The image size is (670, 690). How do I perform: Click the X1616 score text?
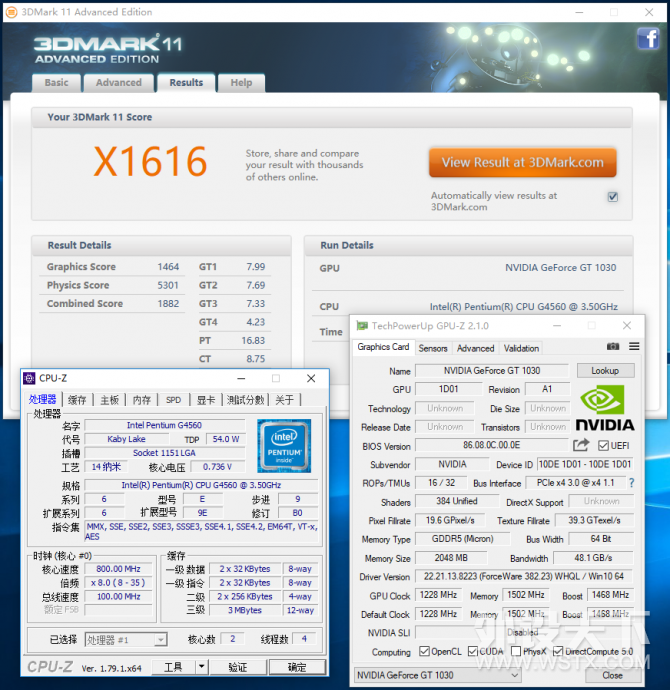point(150,161)
